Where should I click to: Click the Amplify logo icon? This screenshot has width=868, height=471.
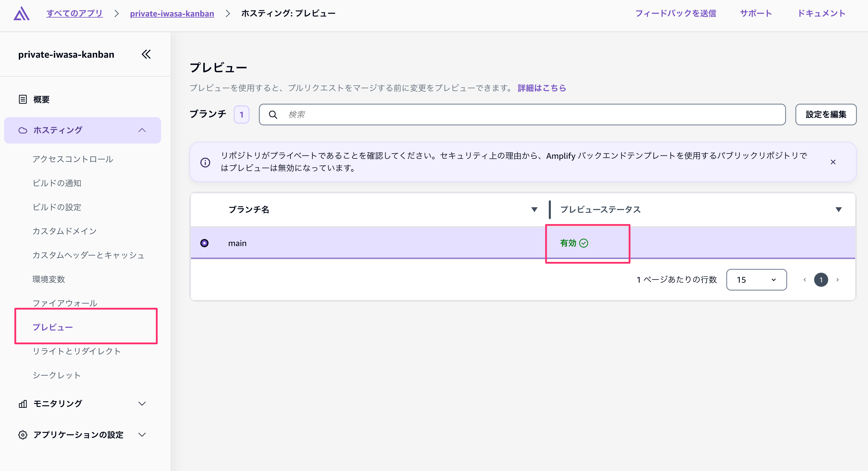tap(22, 13)
